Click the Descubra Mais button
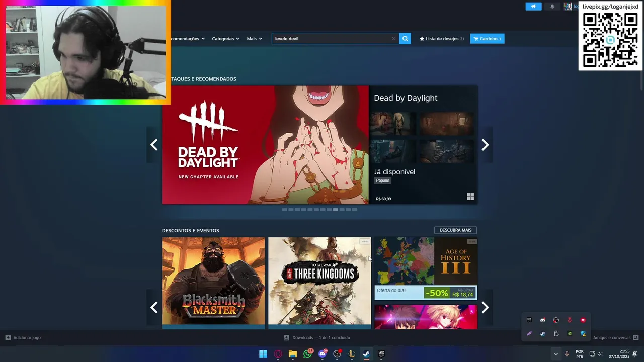The image size is (644, 362). point(455,230)
